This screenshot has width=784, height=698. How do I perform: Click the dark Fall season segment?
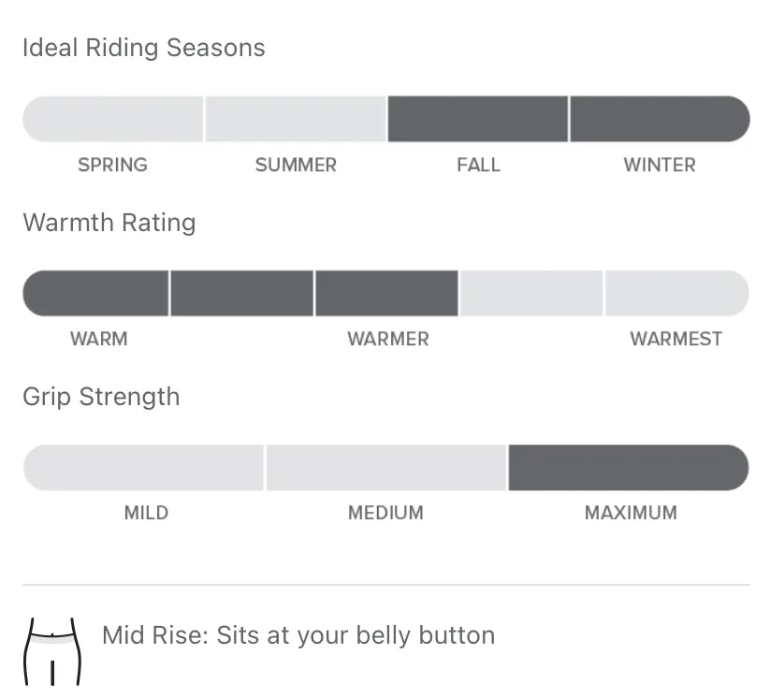coord(478,119)
